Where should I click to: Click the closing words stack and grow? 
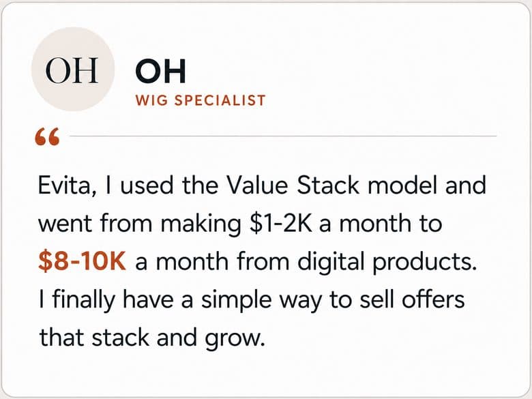pyautogui.click(x=178, y=339)
